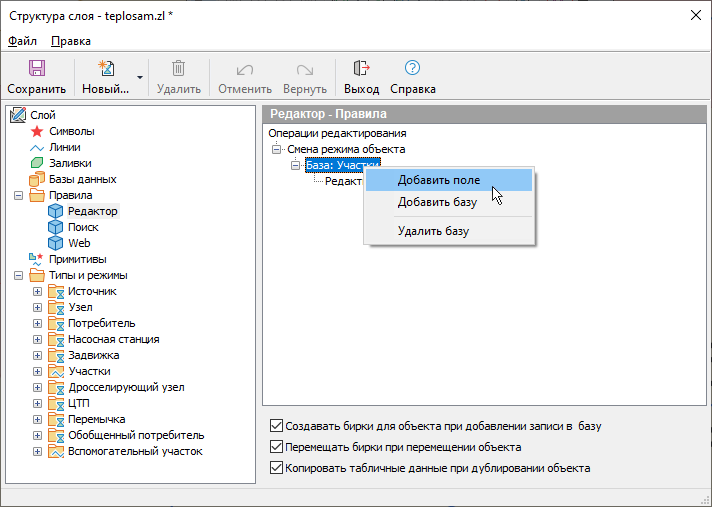
Task: Select the Базы данных database icon
Action: coord(37,179)
